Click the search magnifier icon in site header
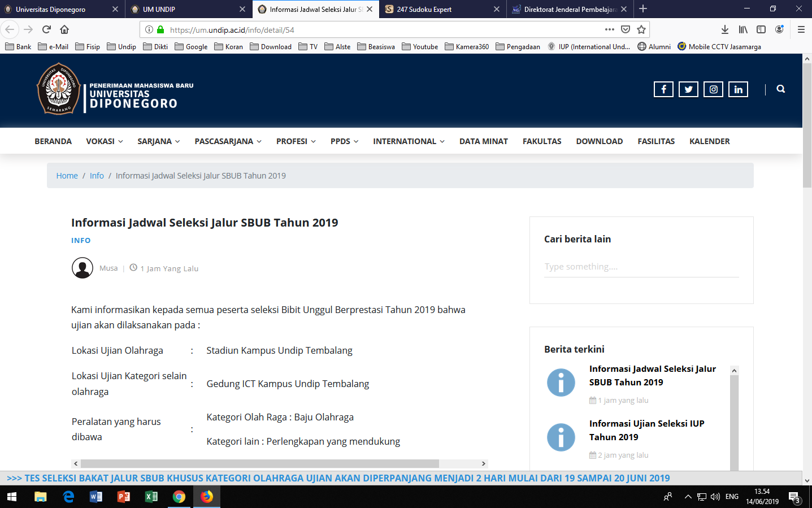The width and height of the screenshot is (812, 508). click(x=781, y=89)
